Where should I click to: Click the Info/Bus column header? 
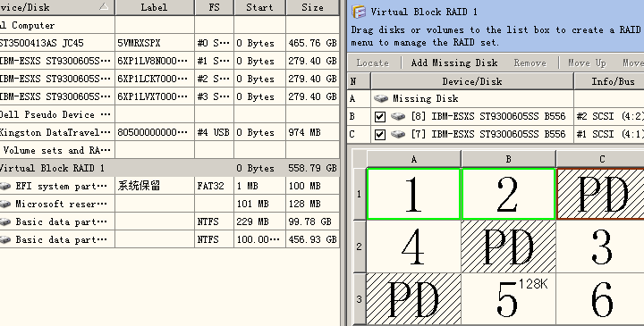pyautogui.click(x=609, y=81)
